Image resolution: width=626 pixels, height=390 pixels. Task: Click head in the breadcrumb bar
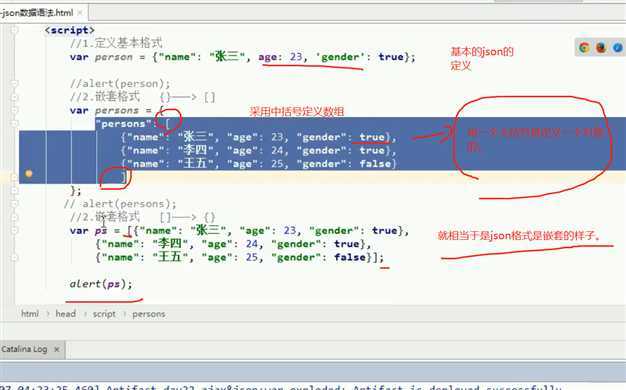pyautogui.click(x=65, y=314)
